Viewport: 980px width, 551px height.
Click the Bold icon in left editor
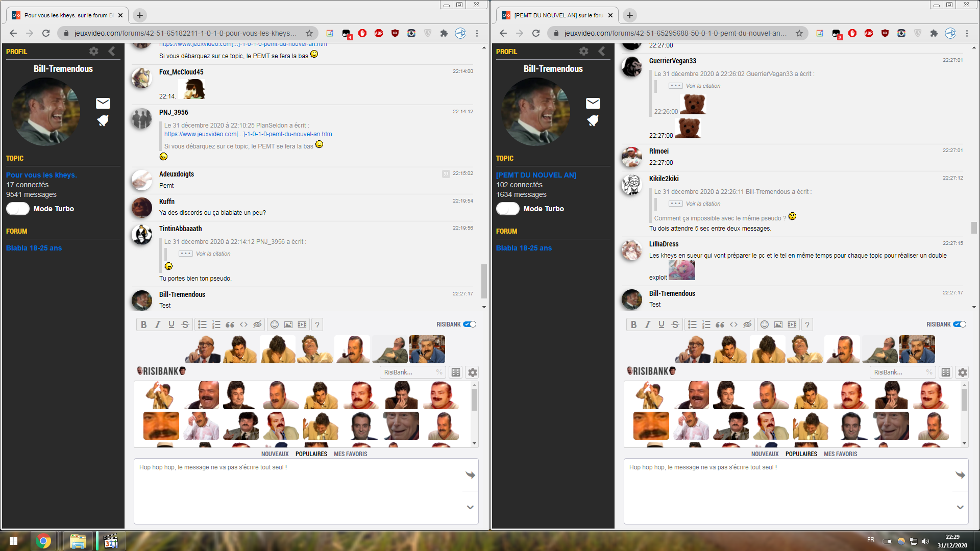coord(144,324)
